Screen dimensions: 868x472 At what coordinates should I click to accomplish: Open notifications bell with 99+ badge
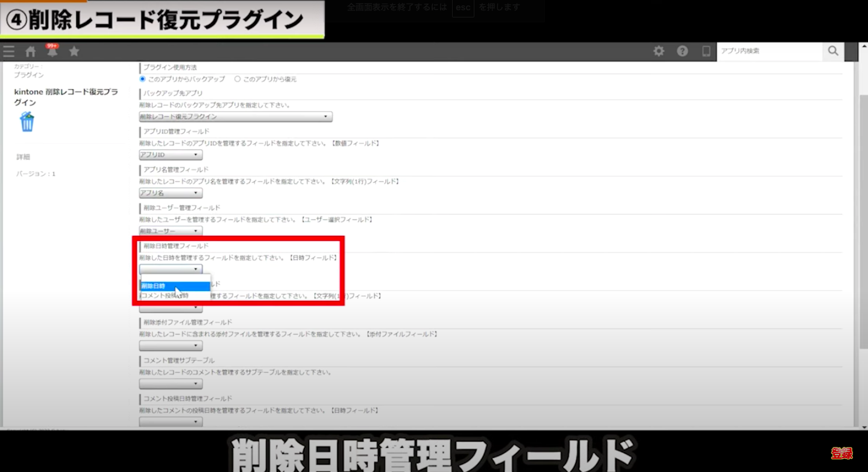click(x=52, y=52)
